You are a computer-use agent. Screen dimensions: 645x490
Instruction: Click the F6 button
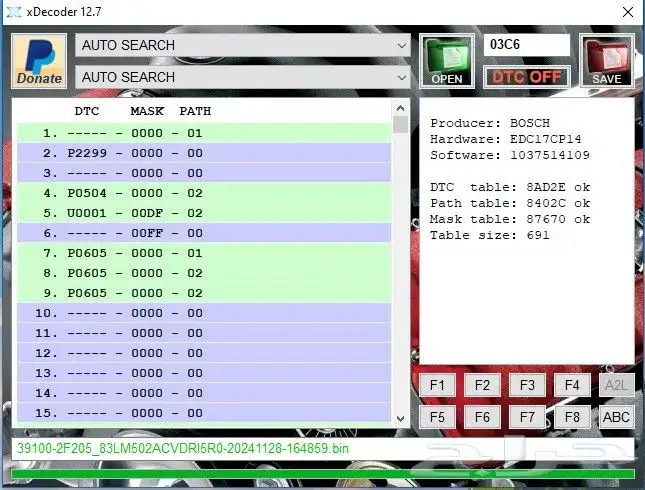point(482,417)
